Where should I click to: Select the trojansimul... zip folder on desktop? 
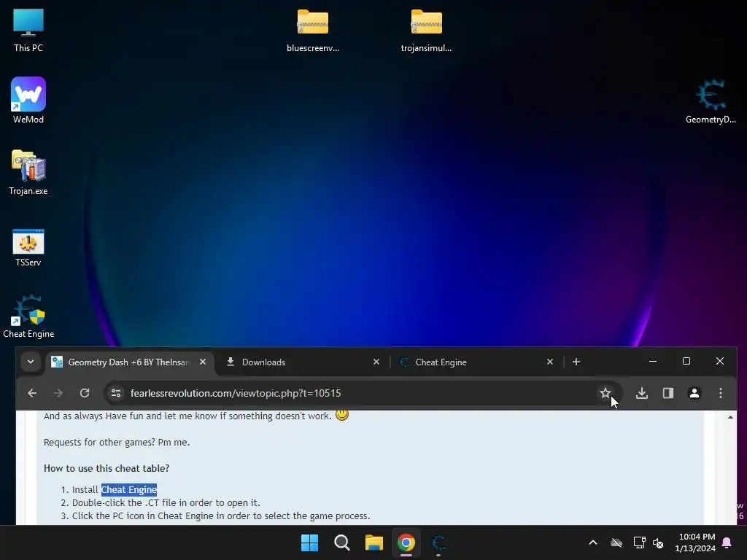426,31
